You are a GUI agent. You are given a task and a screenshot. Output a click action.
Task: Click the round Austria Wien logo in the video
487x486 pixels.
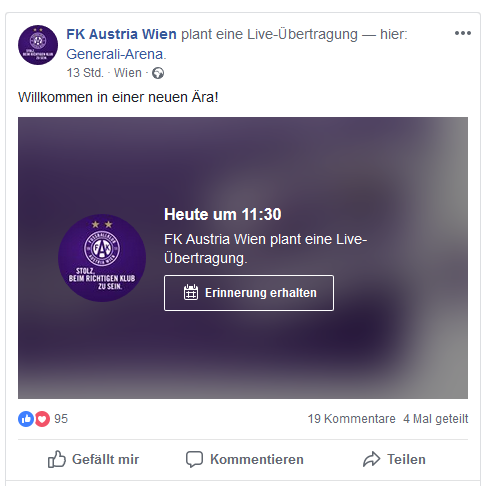click(x=102, y=258)
